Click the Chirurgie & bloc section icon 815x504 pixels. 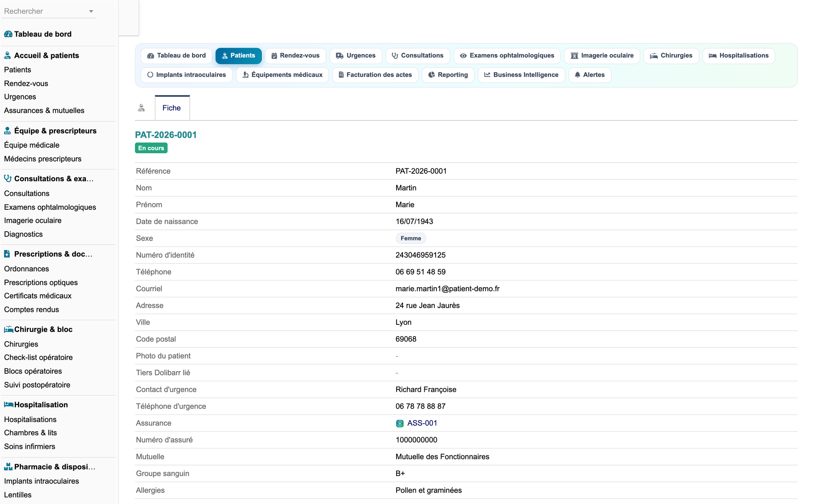pyautogui.click(x=8, y=329)
